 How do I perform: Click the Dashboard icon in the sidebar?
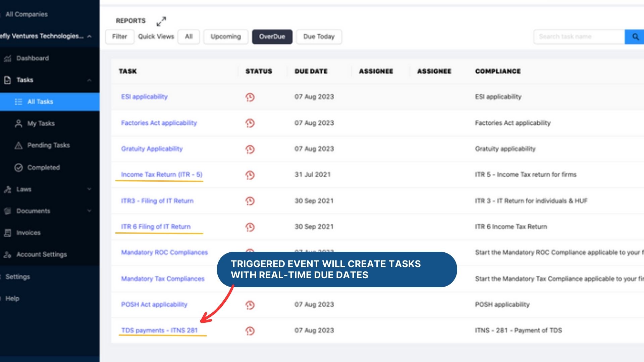[7, 58]
